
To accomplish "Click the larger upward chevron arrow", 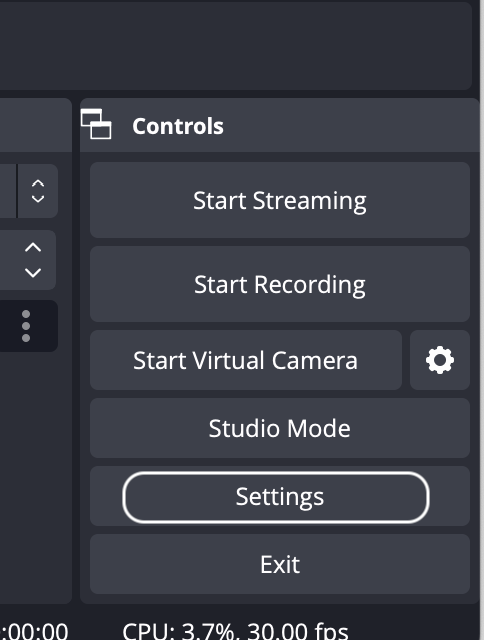I will coord(33,247).
